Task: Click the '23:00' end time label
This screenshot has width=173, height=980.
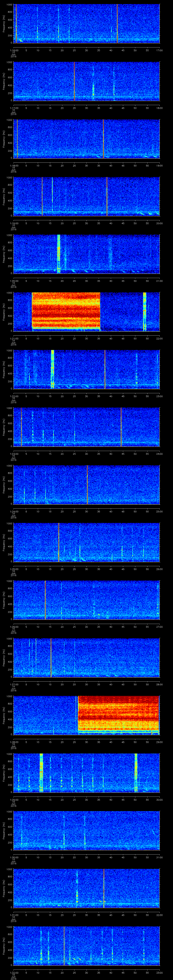Action: (159, 396)
